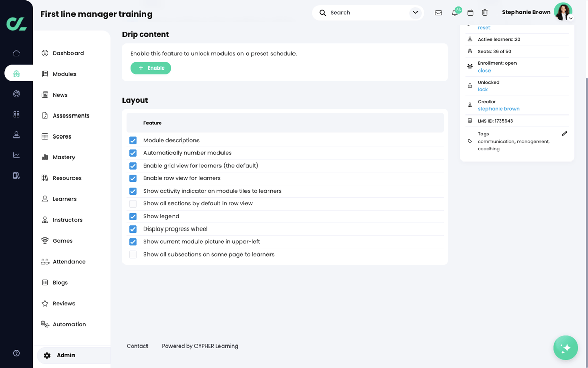Viewport: 588px width, 368px height.
Task: Open Instructors in the course menu
Action: click(x=67, y=220)
